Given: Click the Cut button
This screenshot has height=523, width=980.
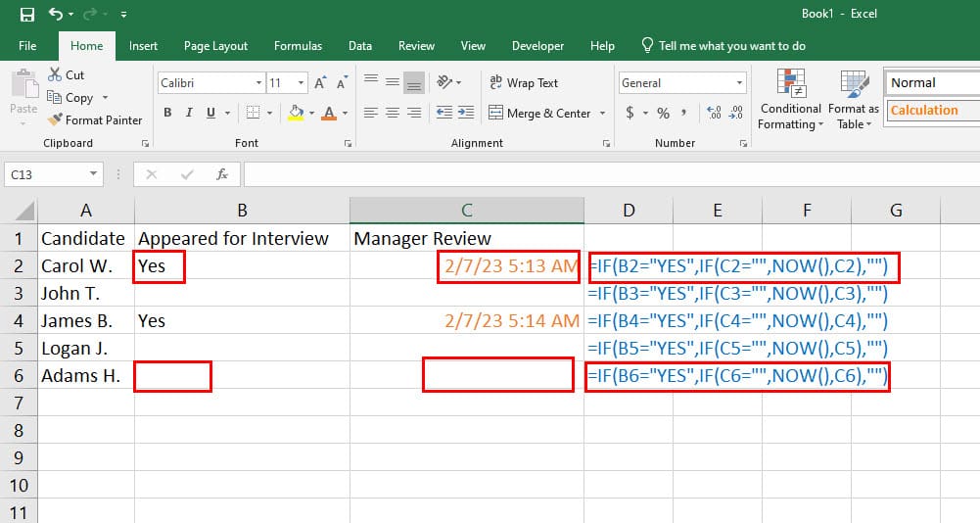Looking at the screenshot, I should coord(67,74).
